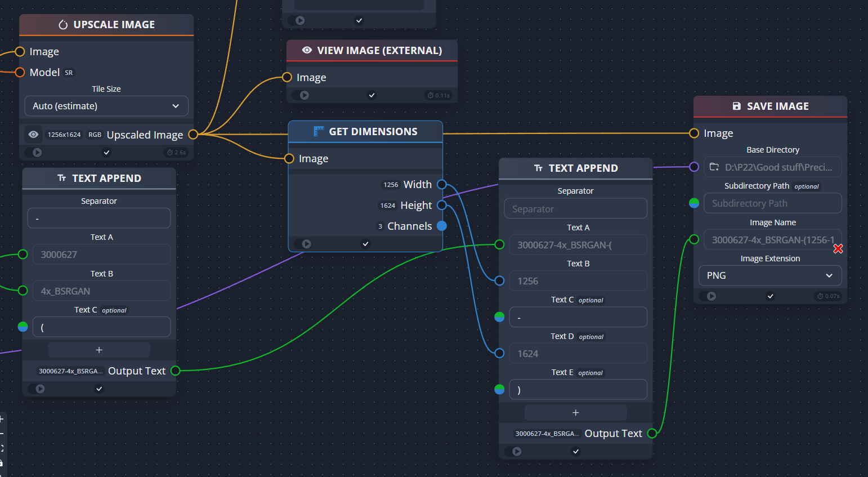868x477 pixels.
Task: Click the run arrow on Upscale Image footer
Action: pos(36,152)
